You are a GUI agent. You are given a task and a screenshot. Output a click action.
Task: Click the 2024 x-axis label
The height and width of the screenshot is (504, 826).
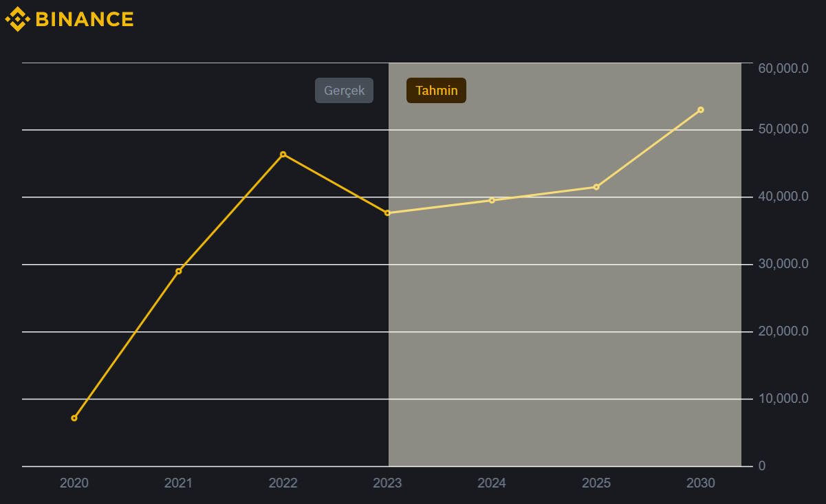pos(492,483)
